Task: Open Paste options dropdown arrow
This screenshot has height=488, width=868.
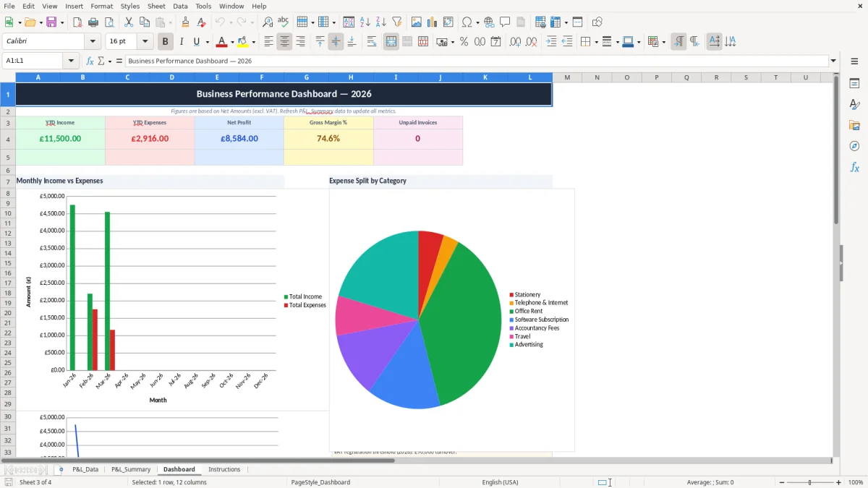Action: click(170, 22)
